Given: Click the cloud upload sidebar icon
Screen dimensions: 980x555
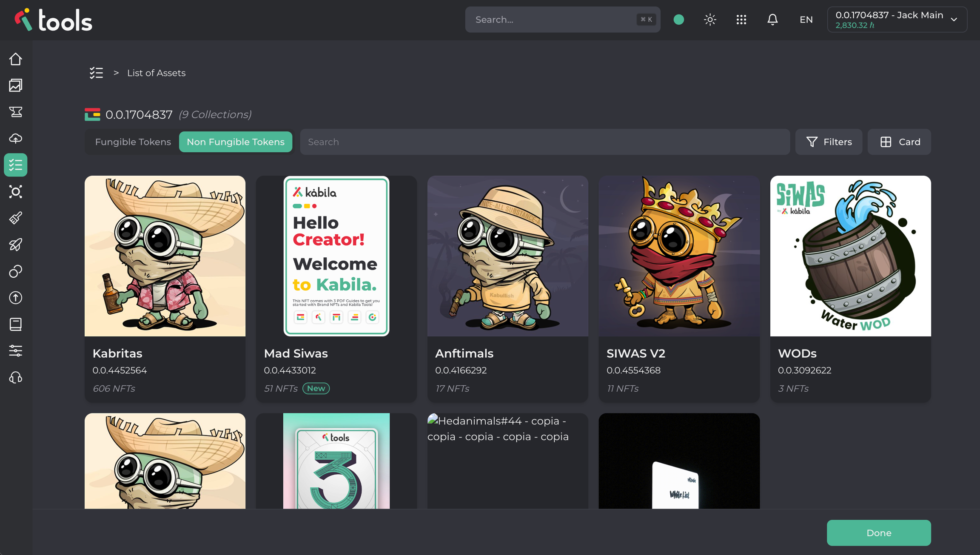Looking at the screenshot, I should (16, 139).
